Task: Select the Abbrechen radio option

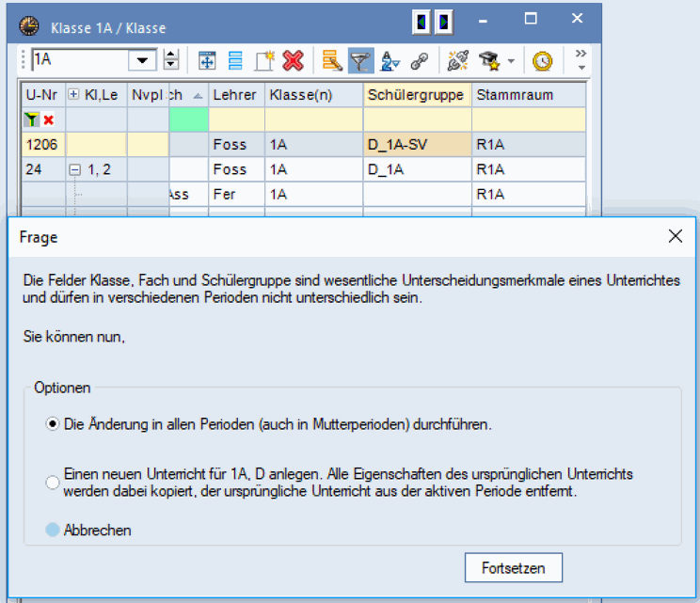Action: (53, 530)
